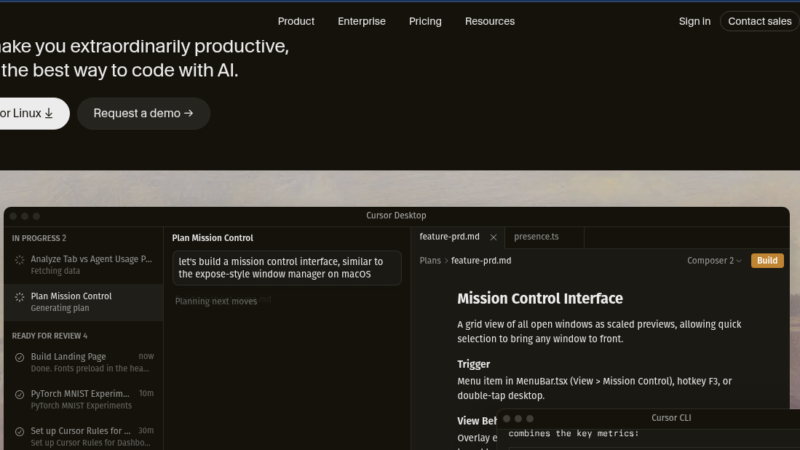
Task: Go to the Pricing page
Action: click(425, 21)
